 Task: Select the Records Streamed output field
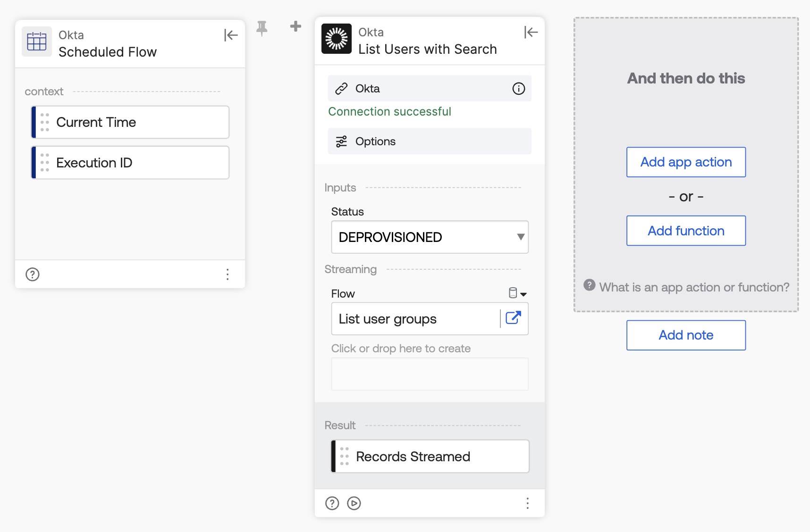pyautogui.click(x=430, y=457)
